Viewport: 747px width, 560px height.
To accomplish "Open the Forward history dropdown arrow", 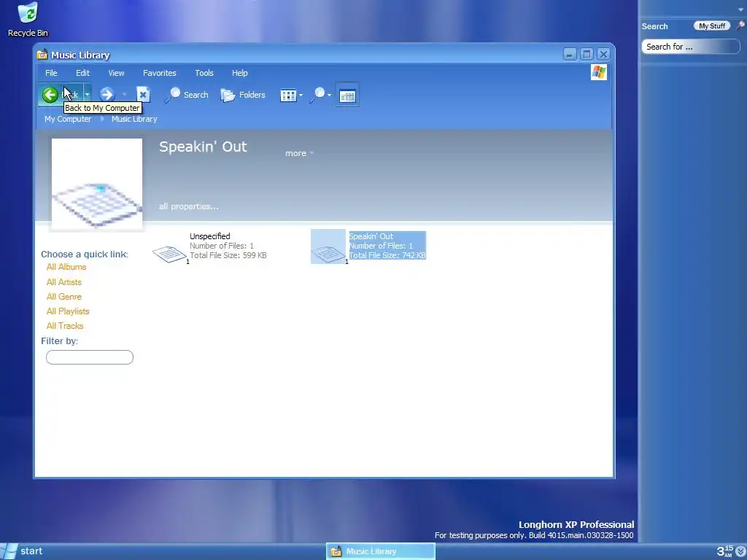I will 124,95.
